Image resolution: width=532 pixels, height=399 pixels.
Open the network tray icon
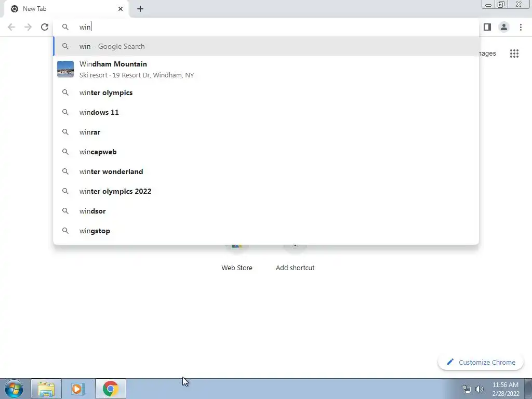[x=467, y=389]
